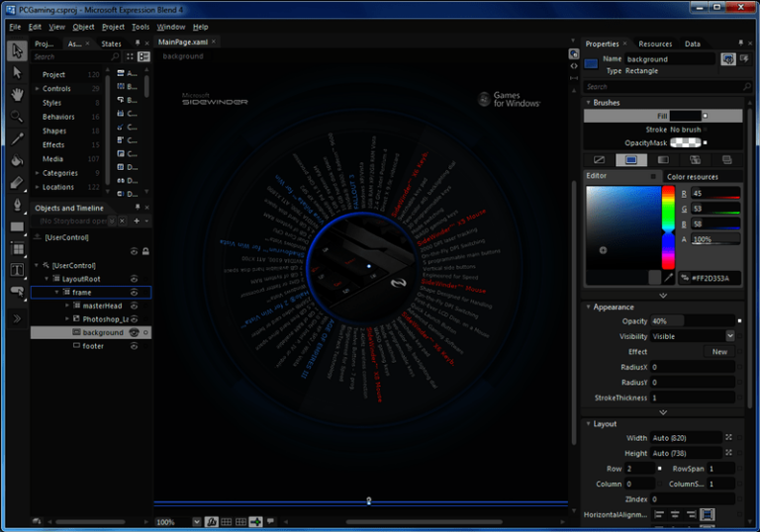Expand the Locations asset group

tap(37, 187)
